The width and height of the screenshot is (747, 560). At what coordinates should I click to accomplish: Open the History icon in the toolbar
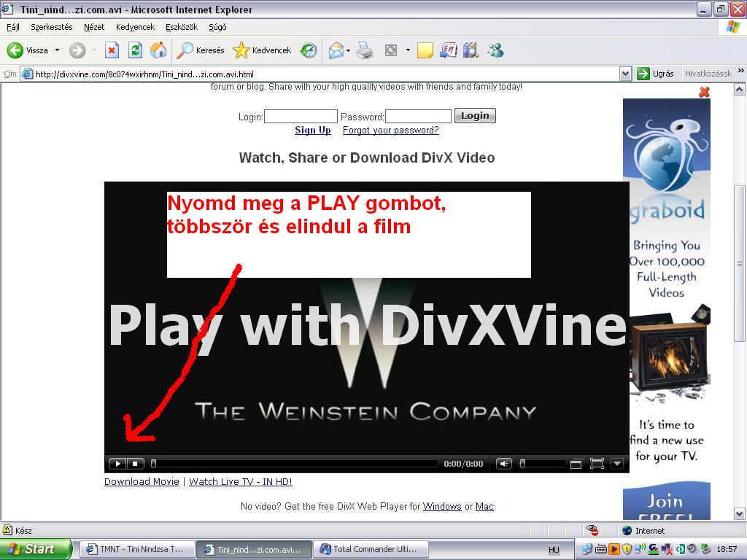pos(309,50)
